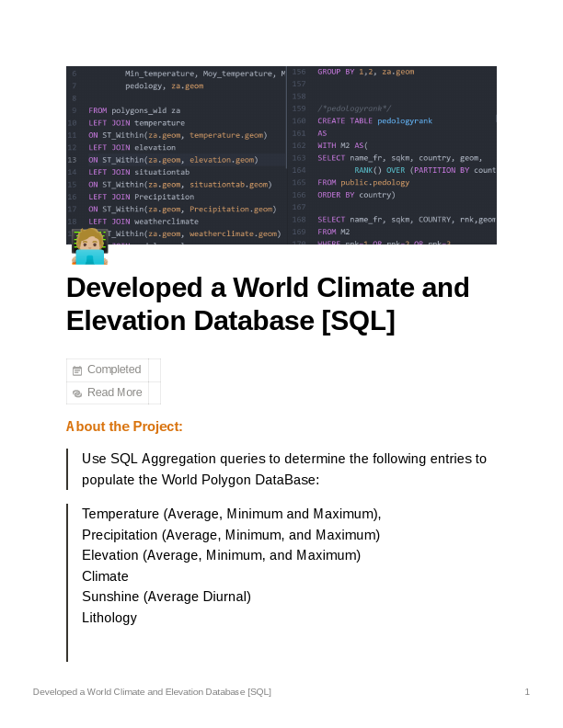563x728 pixels.
Task: Click 'LEFT JOIN weatherclimate' code line
Action: (x=144, y=222)
